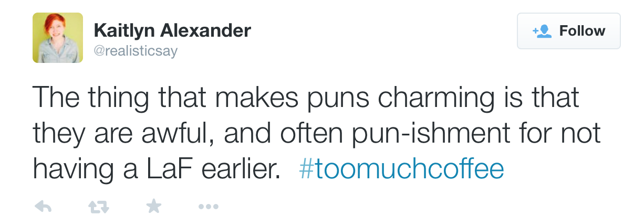Open the Kaitlyn Alexander display name link

point(172,30)
